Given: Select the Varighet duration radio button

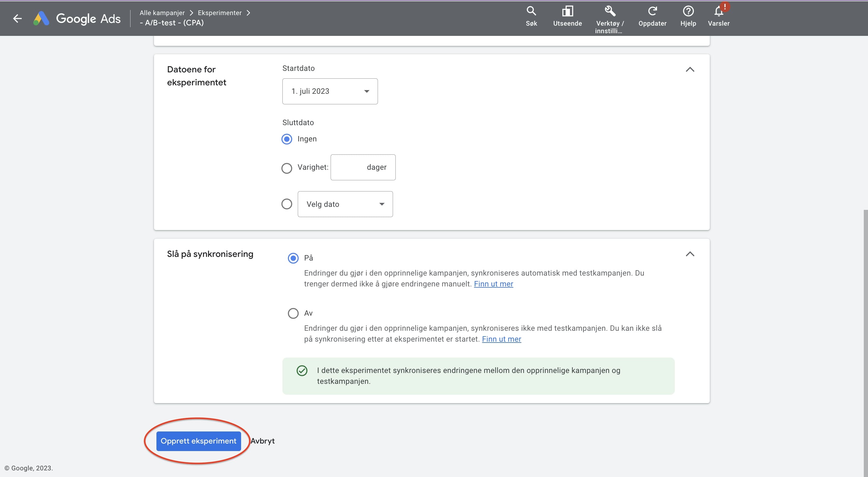Looking at the screenshot, I should click(x=287, y=168).
